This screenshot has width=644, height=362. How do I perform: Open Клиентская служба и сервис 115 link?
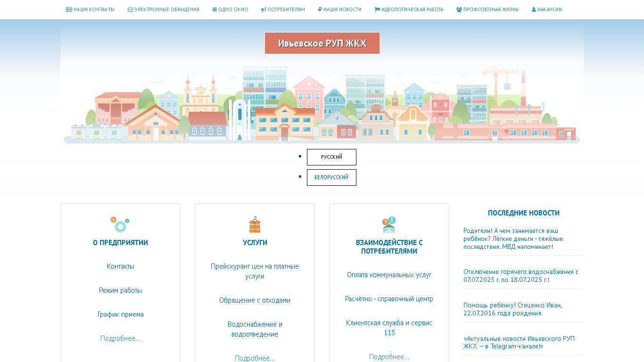point(389,328)
